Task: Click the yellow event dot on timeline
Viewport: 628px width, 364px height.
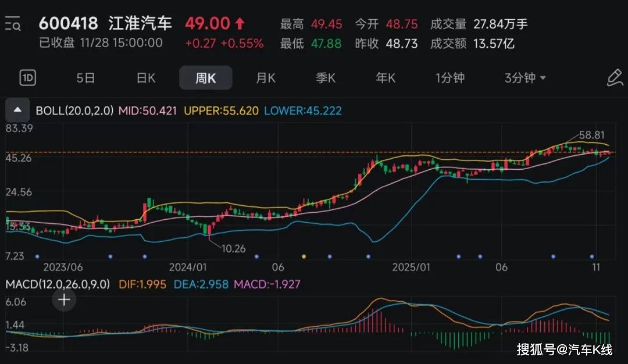Action: [x=304, y=256]
